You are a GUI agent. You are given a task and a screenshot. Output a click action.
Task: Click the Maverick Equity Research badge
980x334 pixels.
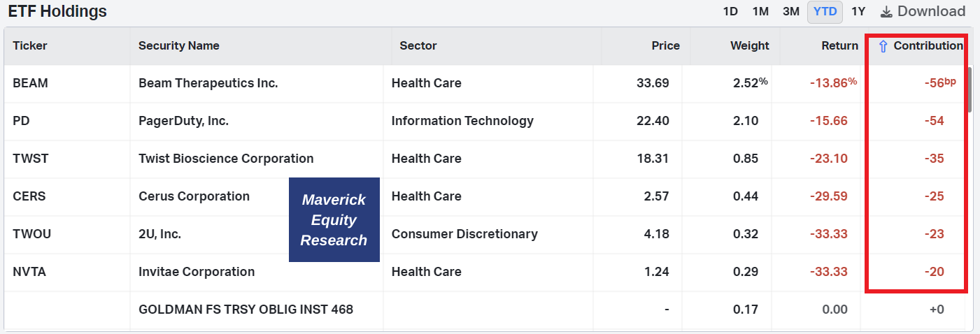click(x=334, y=220)
